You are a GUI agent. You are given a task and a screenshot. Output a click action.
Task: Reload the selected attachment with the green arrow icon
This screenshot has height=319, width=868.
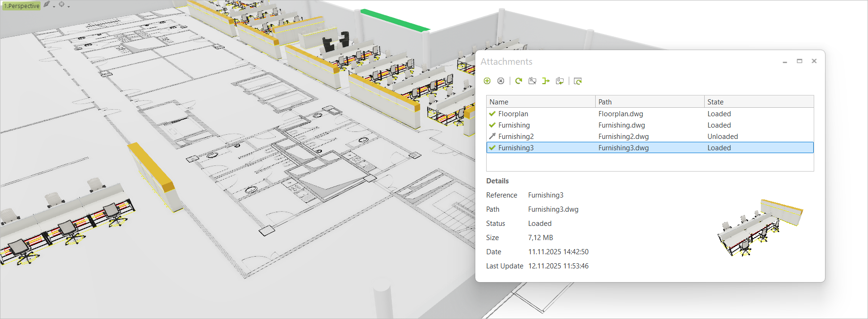(x=519, y=81)
